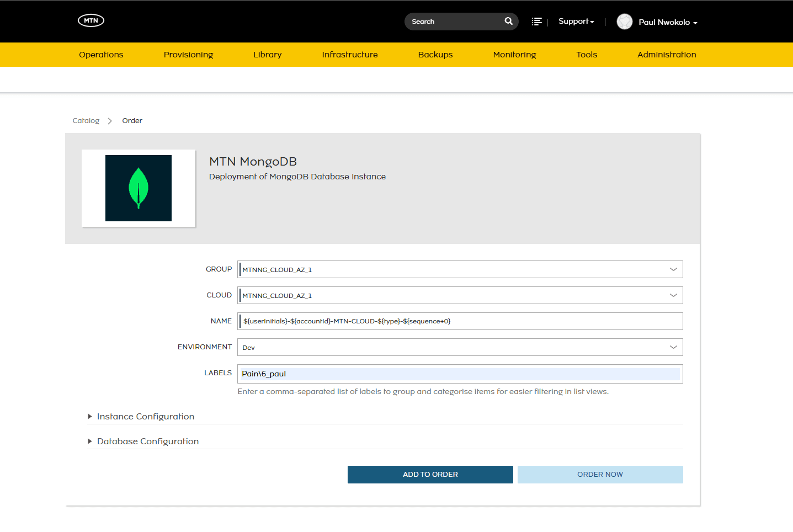The height and width of the screenshot is (532, 793).
Task: Click the search magnifier icon
Action: pos(509,21)
